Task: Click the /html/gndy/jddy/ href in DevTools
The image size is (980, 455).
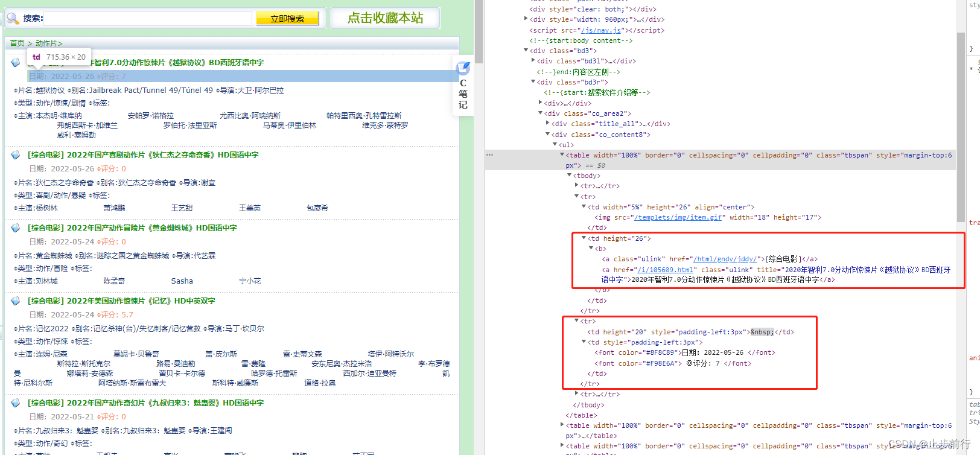Action: [x=725, y=259]
